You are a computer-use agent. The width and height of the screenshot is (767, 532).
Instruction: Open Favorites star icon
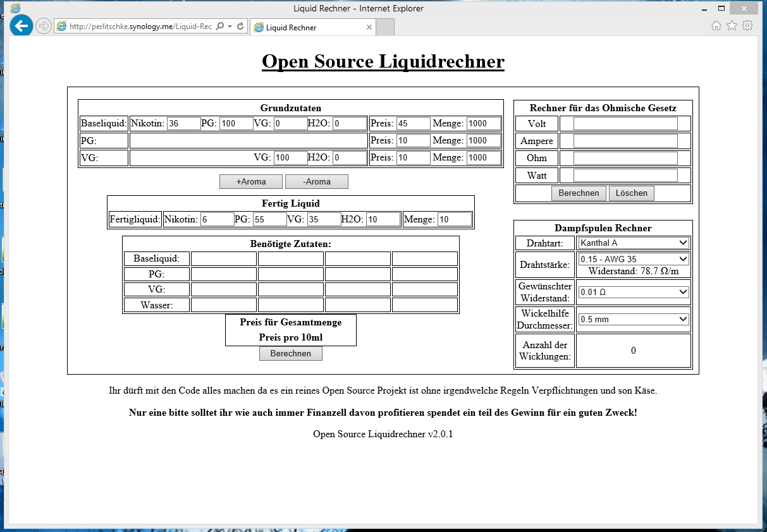tap(732, 26)
